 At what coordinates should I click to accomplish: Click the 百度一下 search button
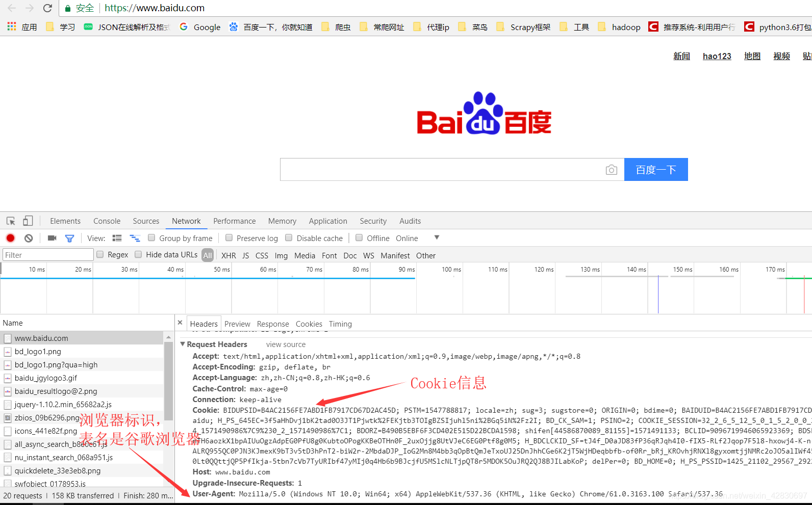coord(656,170)
